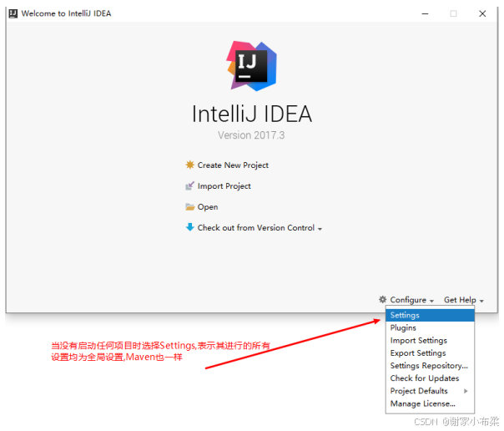504x431 pixels.
Task: Click the Version 2017.3 text
Action: click(x=251, y=135)
